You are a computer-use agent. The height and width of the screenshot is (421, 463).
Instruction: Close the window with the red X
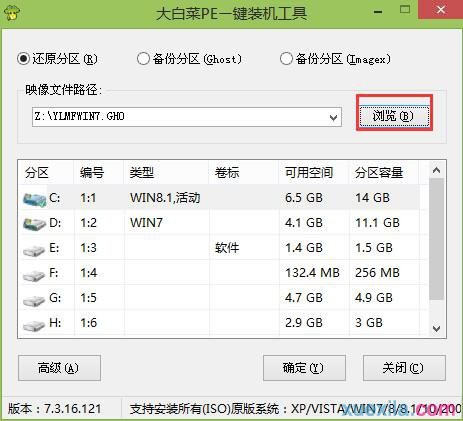(440, 9)
